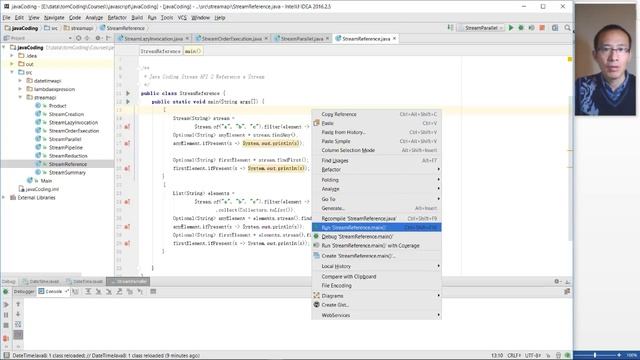Image resolution: width=640 pixels, height=360 pixels.
Task: Open Debug panel settings gear icon
Action: 557,281
